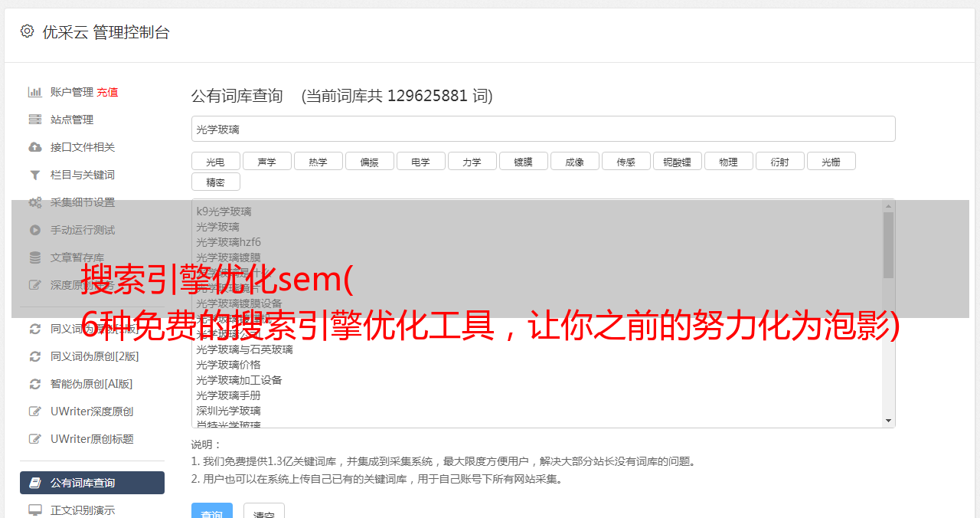Click the red 充值 link
The image size is (980, 518).
tap(107, 92)
